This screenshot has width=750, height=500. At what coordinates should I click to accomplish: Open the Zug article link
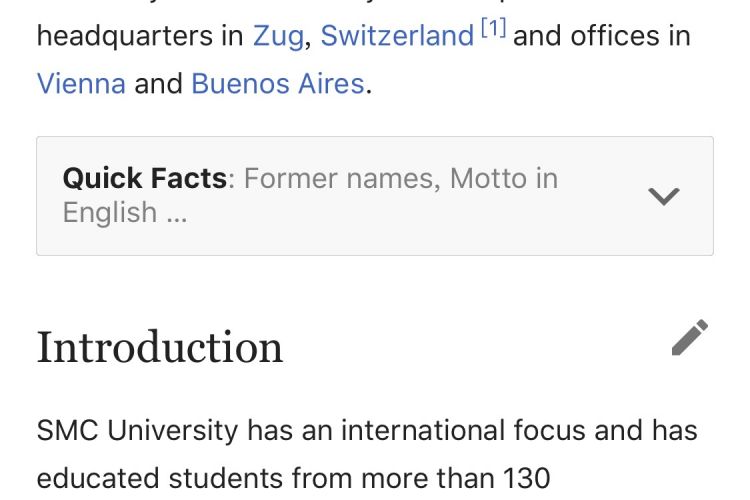(278, 36)
